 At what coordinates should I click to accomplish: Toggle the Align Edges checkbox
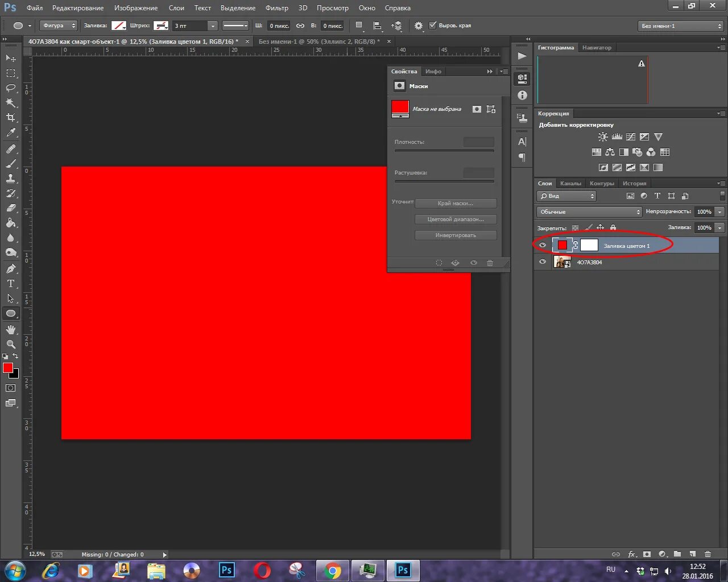pos(432,25)
